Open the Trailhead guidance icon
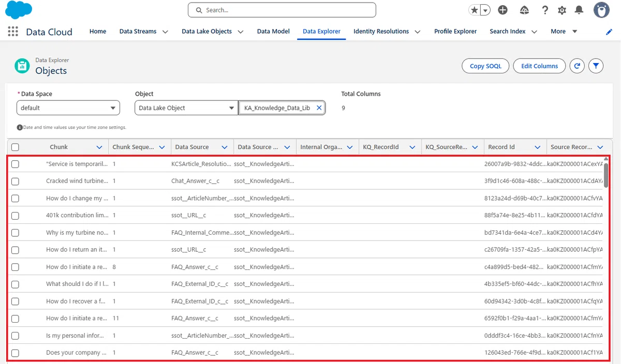 click(x=524, y=10)
